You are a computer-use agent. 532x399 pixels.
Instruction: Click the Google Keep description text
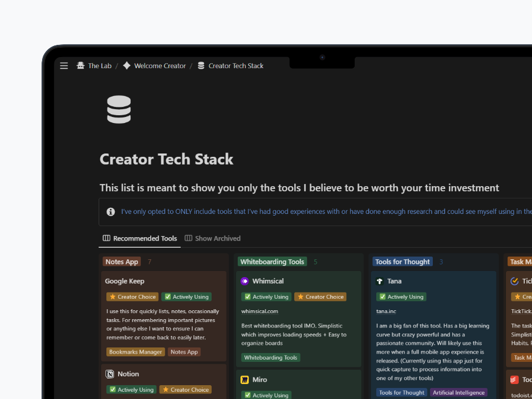click(x=163, y=324)
